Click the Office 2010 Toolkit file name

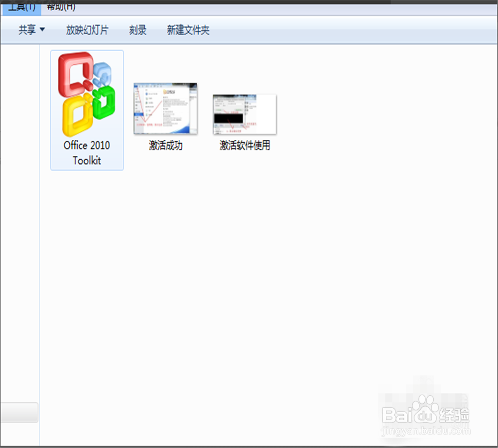click(87, 153)
